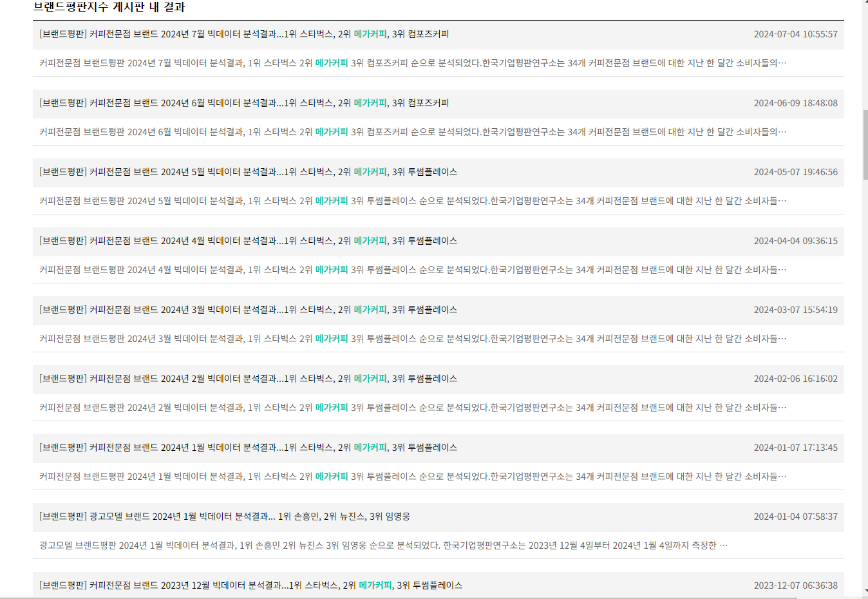868x599 pixels.
Task: Click the timestamp 2024-07-04 10:55:57
Action: tap(796, 34)
